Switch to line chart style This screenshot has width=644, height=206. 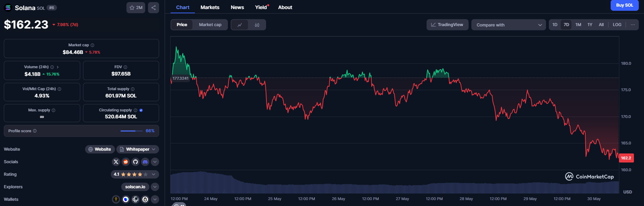[240, 25]
